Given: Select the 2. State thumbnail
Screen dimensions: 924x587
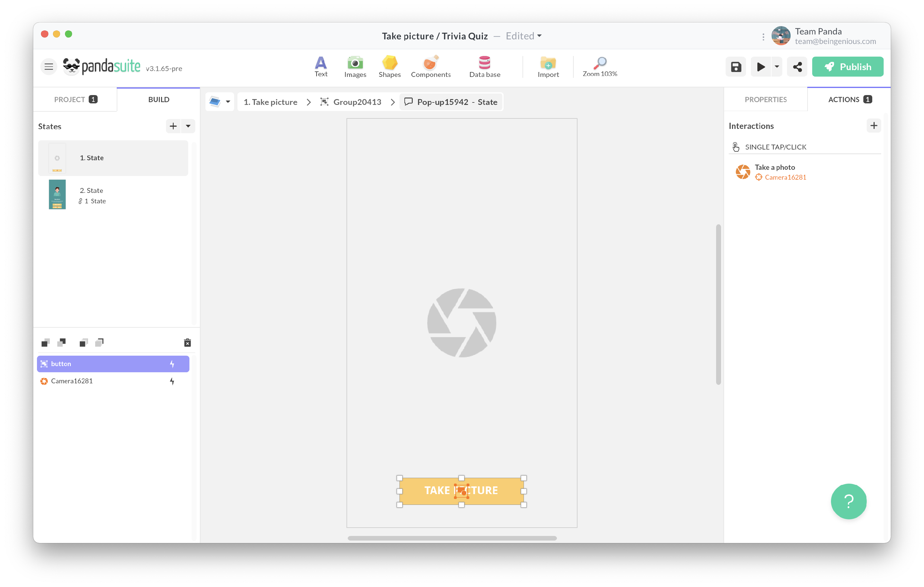Looking at the screenshot, I should tap(57, 195).
